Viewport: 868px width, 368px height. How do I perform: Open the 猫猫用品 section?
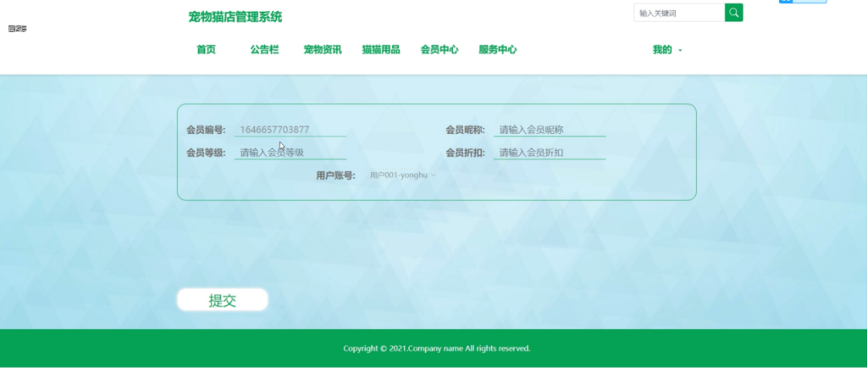coord(381,50)
